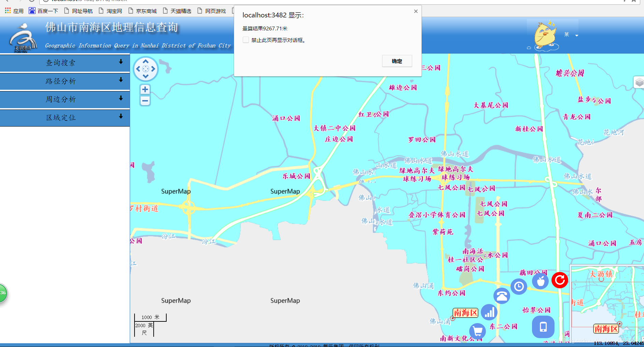Open the 京东商城 bookmark
644x347 pixels.
click(142, 11)
